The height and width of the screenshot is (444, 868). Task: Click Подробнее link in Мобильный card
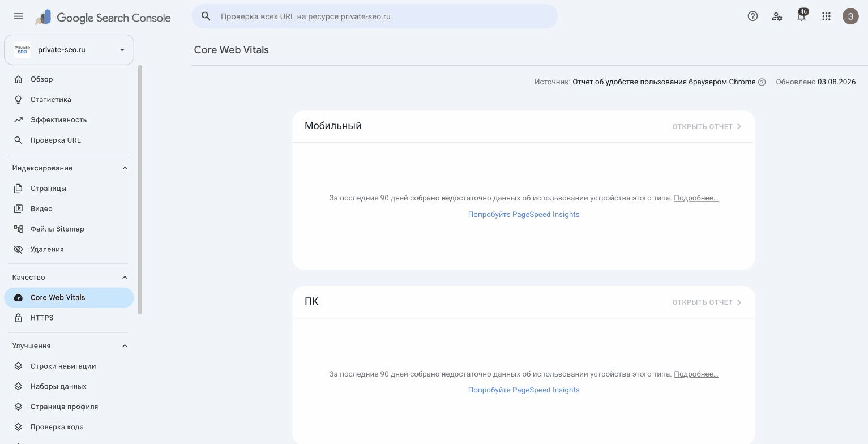696,198
